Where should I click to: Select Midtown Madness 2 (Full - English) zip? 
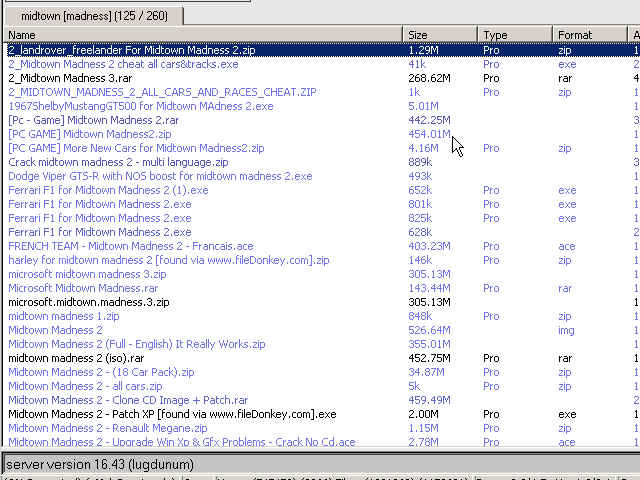click(x=136, y=343)
